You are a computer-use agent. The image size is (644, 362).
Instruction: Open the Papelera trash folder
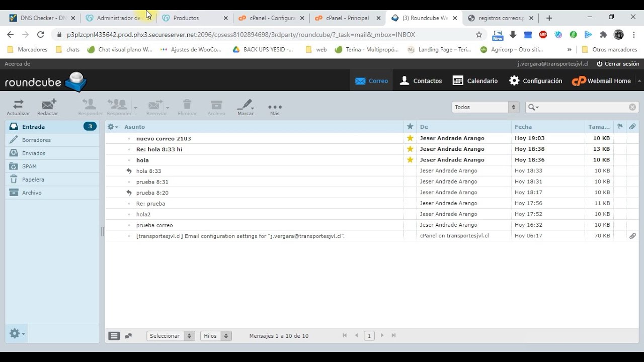tap(52, 179)
